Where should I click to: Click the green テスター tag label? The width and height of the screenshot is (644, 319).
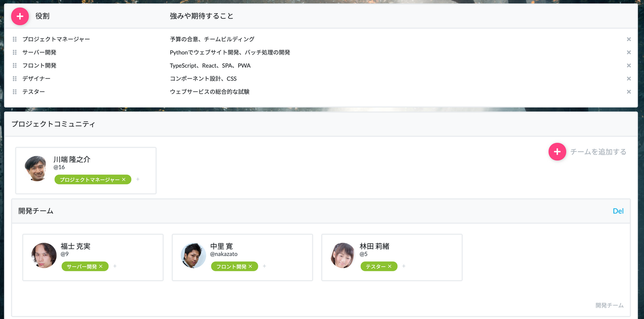[376, 267]
